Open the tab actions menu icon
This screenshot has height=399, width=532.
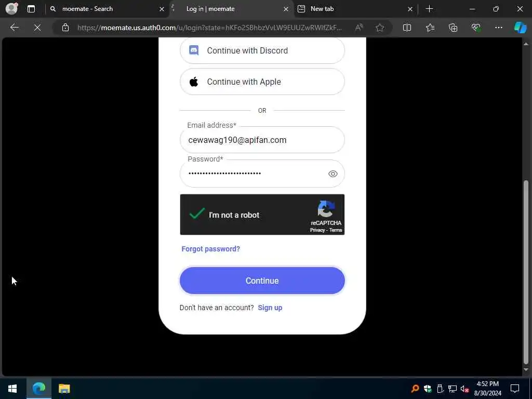coord(31,9)
